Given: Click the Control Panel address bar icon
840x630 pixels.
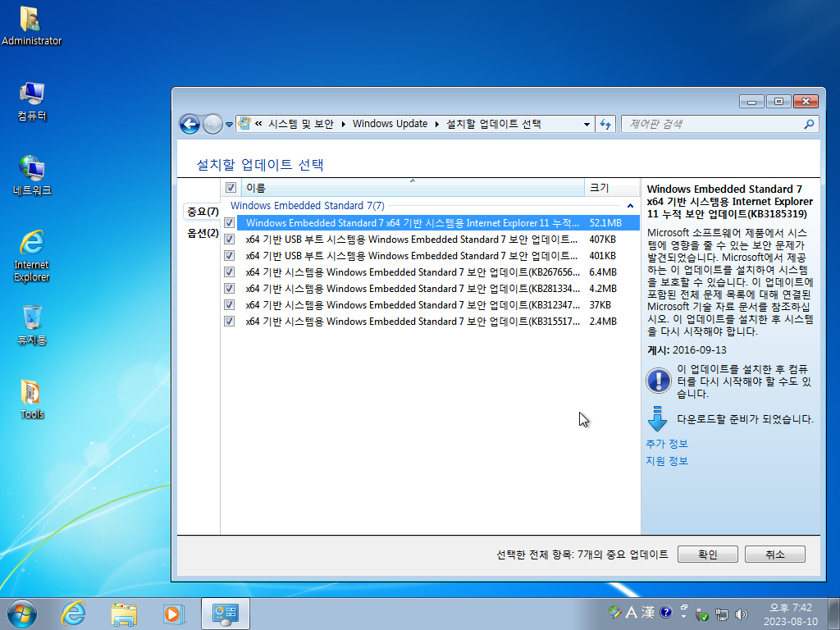Looking at the screenshot, I should pos(244,124).
